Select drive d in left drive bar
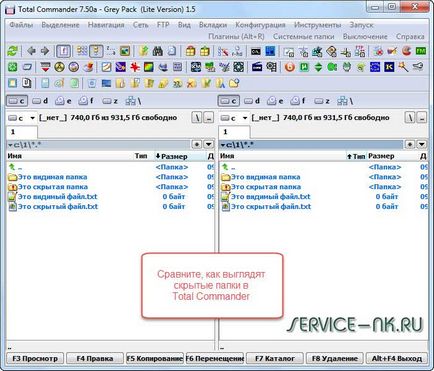 (x=40, y=101)
